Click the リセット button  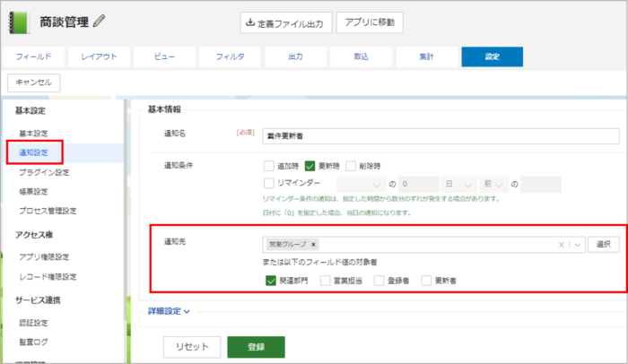point(192,347)
